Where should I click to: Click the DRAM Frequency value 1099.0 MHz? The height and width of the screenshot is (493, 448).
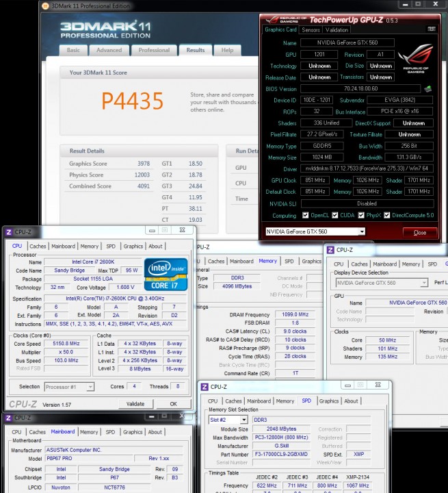coord(295,314)
